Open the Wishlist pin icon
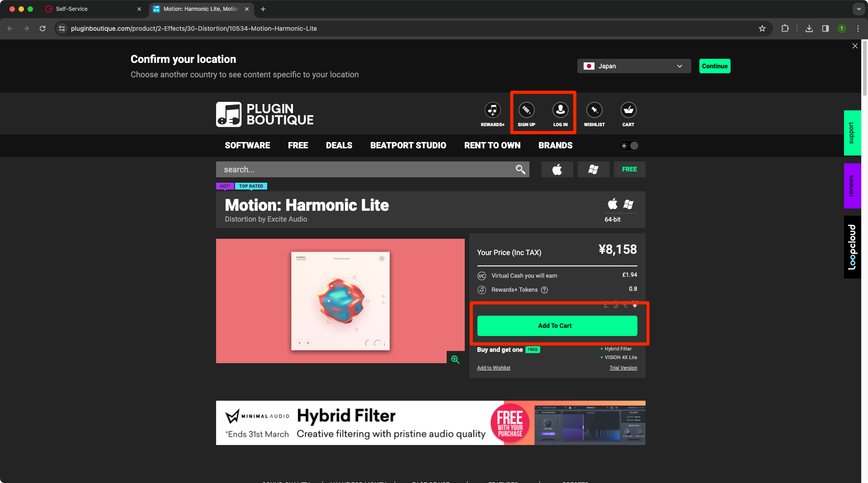The height and width of the screenshot is (483, 868). [594, 110]
